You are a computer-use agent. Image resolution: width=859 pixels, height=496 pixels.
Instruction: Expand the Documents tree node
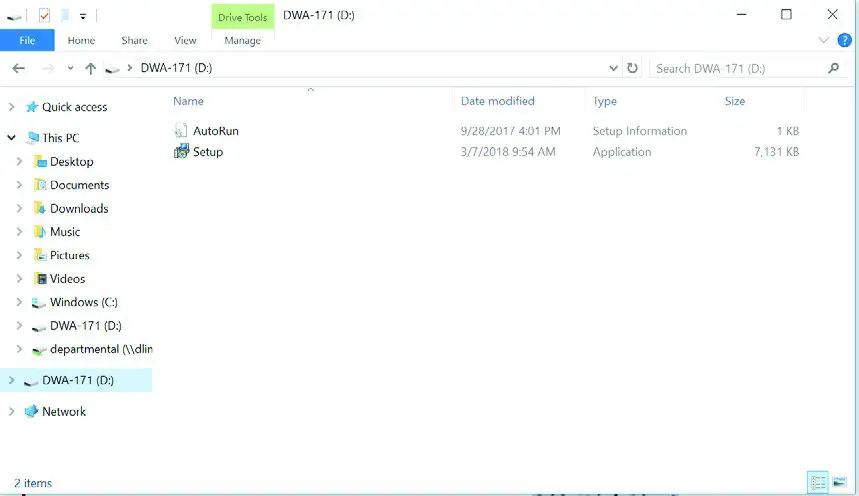[19, 185]
